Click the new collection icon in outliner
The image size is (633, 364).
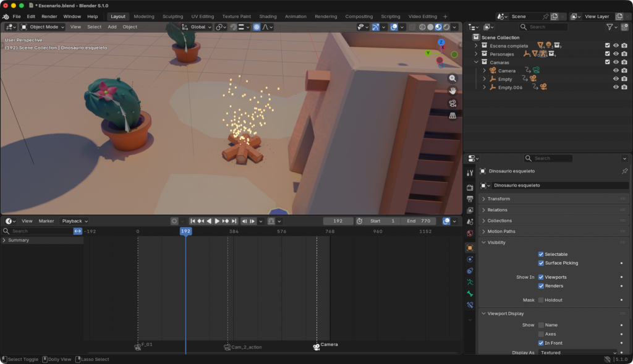click(x=624, y=27)
